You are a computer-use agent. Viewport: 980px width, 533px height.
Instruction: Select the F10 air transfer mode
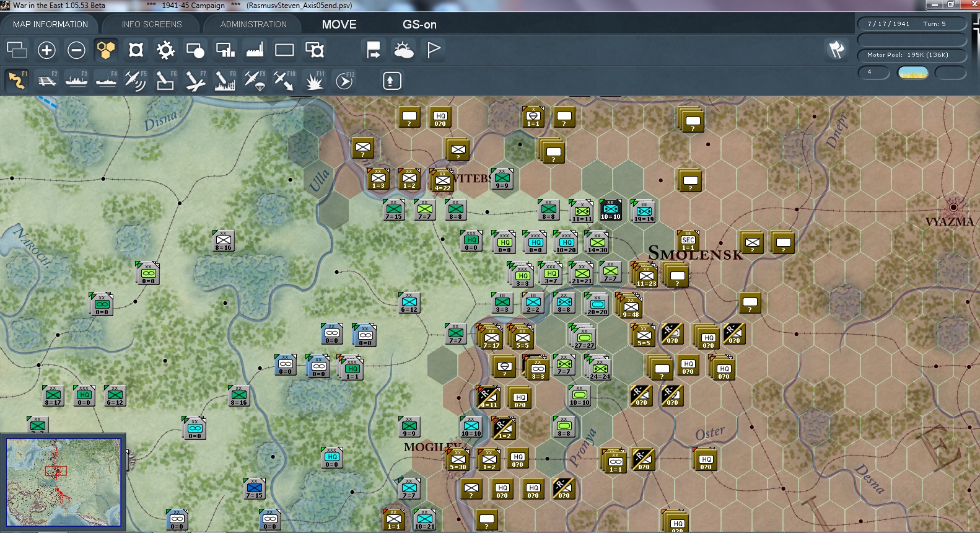(284, 81)
